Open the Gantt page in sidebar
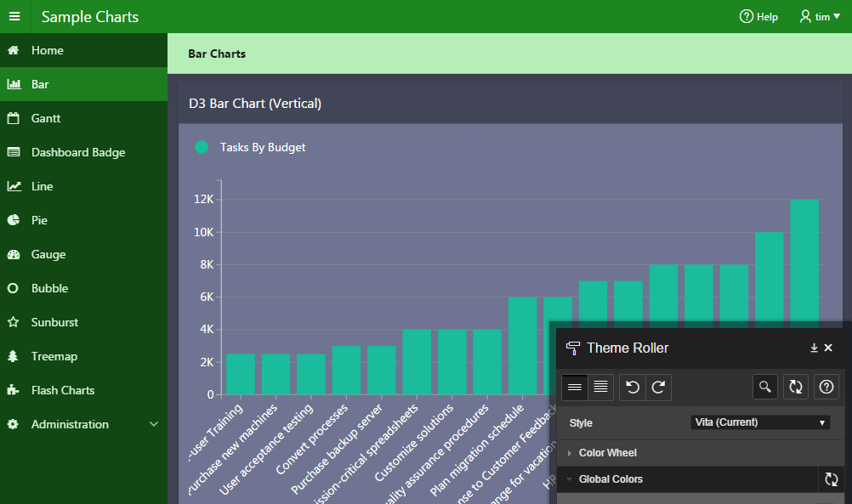852x504 pixels. pyautogui.click(x=46, y=118)
